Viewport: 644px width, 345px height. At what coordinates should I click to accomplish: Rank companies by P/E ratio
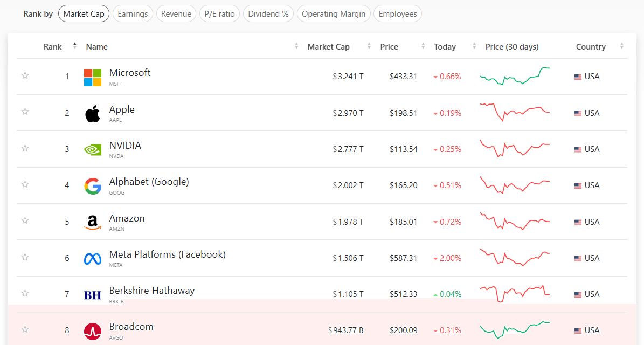[220, 13]
